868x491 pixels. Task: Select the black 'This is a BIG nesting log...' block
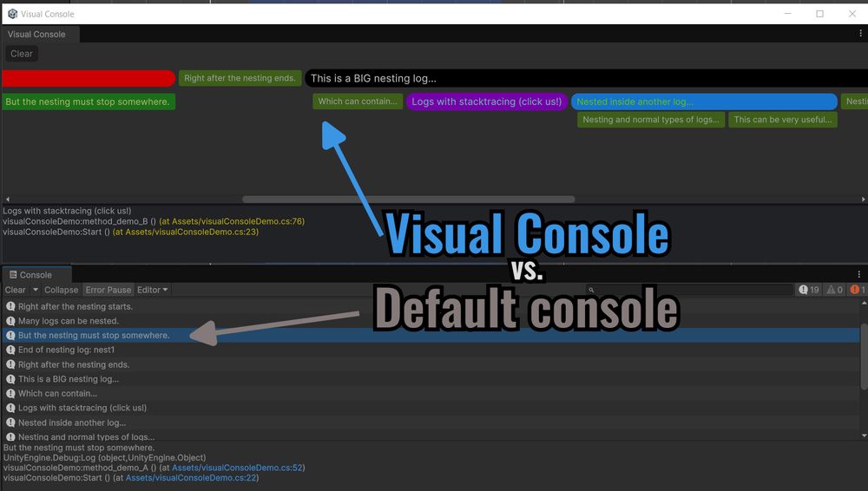coord(586,78)
